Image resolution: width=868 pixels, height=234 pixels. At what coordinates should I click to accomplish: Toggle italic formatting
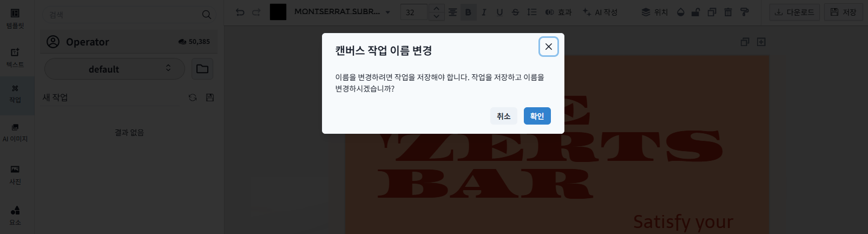[x=484, y=12]
